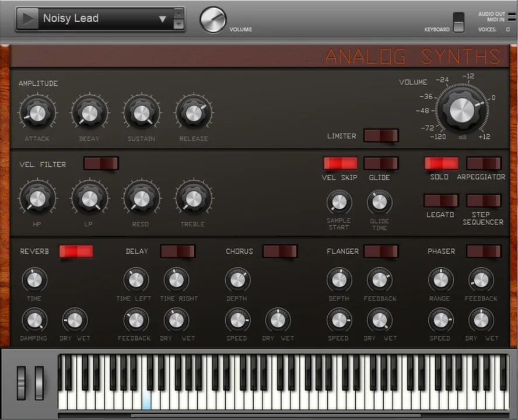Click the modulation wheel
The width and height of the screenshot is (518, 420).
tap(39, 383)
